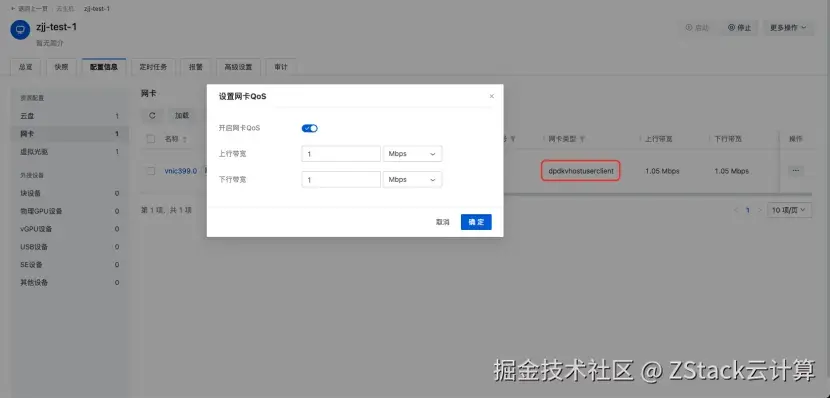Click the zjj-test-1 page title
This screenshot has width=830, height=398.
point(57,27)
